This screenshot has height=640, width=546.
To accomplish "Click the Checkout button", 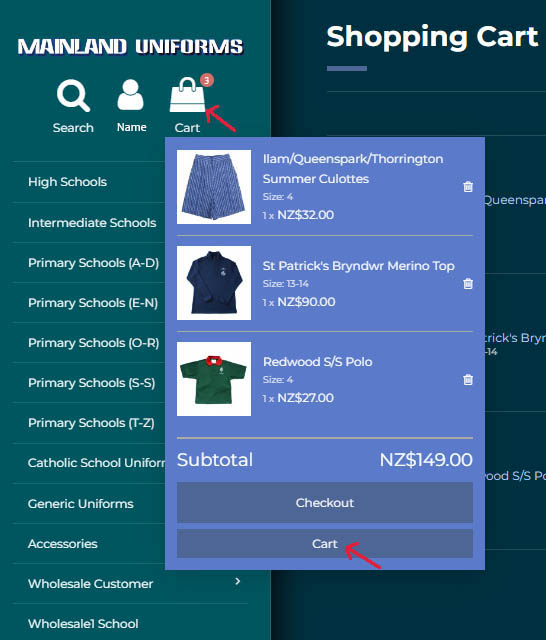I will point(325,502).
